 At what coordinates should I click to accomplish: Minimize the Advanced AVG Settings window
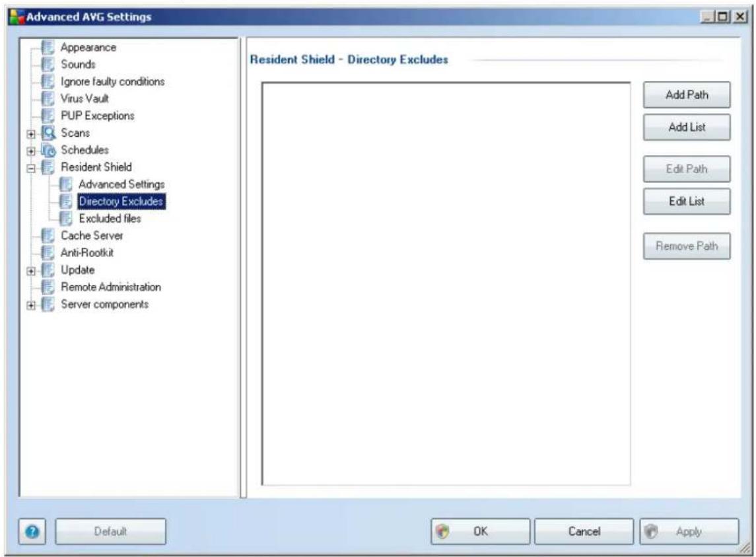click(x=707, y=17)
